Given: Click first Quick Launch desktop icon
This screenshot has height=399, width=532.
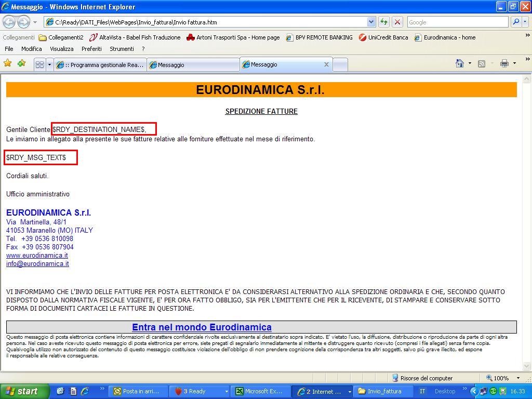Looking at the screenshot, I should (61, 391).
